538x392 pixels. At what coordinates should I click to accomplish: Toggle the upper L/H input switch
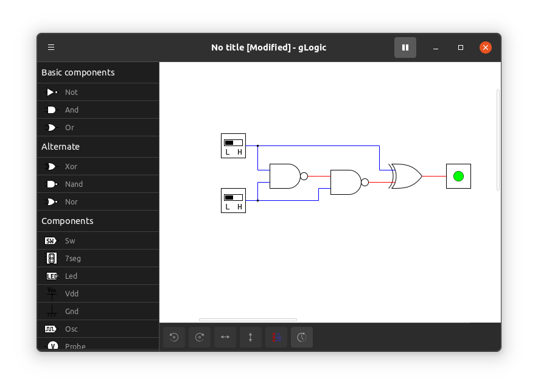click(x=233, y=146)
